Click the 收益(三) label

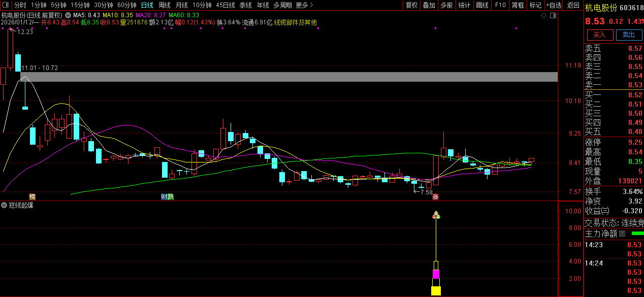(x=597, y=210)
